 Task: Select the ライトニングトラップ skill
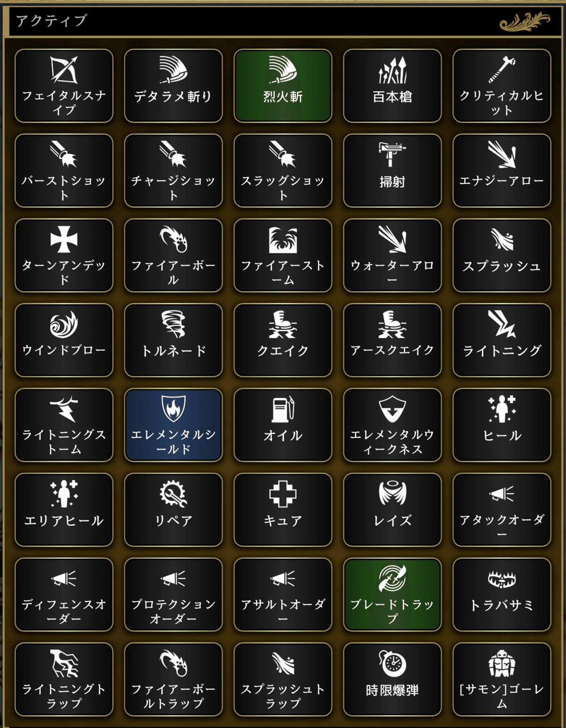tap(64, 679)
